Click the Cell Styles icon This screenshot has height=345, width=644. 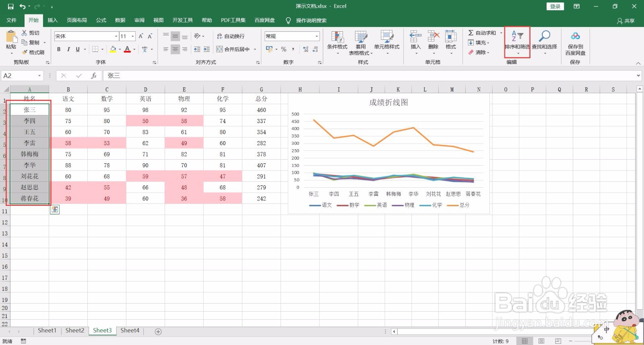(x=387, y=37)
